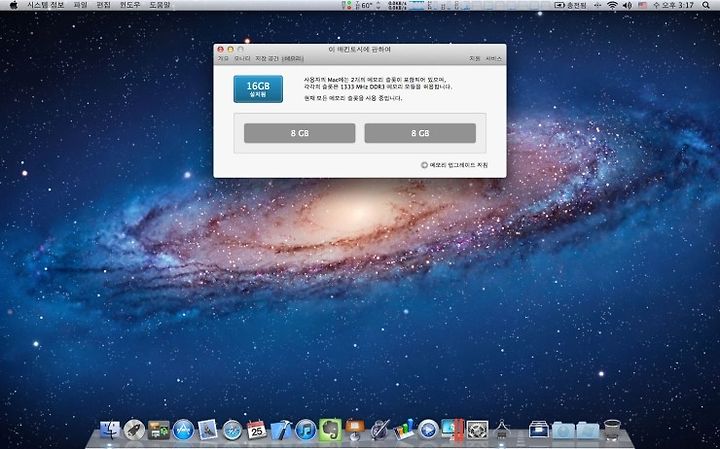
Task: Open the Mail stamp icon in dock
Action: click(x=208, y=430)
